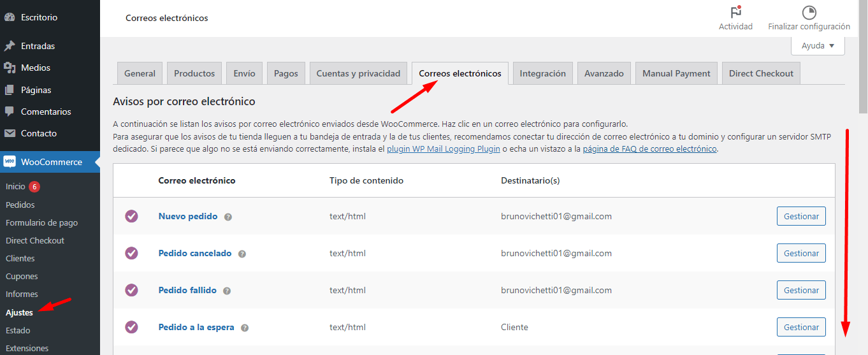868x355 pixels.
Task: Follow the plugin WP Mail Logging Plugin link
Action: [x=444, y=149]
